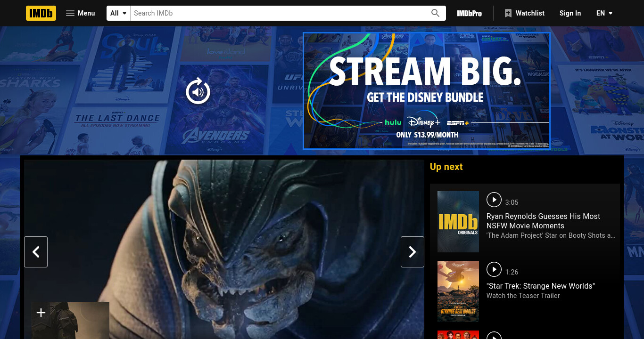Image resolution: width=644 pixels, height=339 pixels.
Task: Open the Stream Big Disney Bundle ad
Action: click(426, 91)
